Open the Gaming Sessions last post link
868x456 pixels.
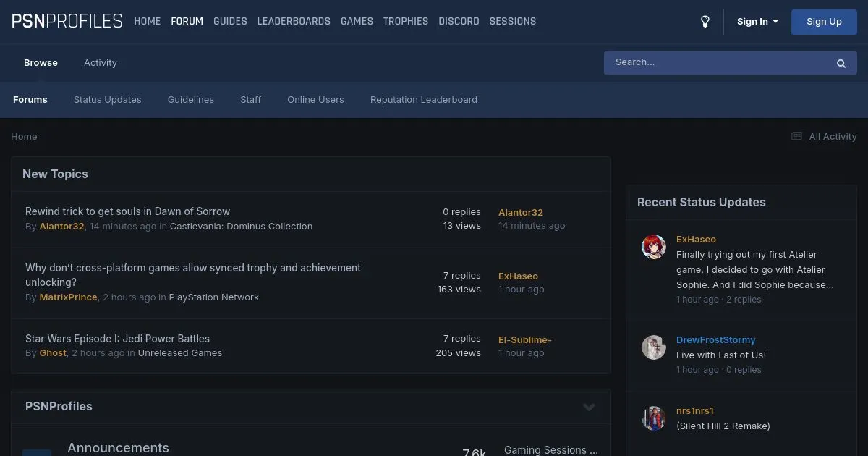click(x=551, y=449)
